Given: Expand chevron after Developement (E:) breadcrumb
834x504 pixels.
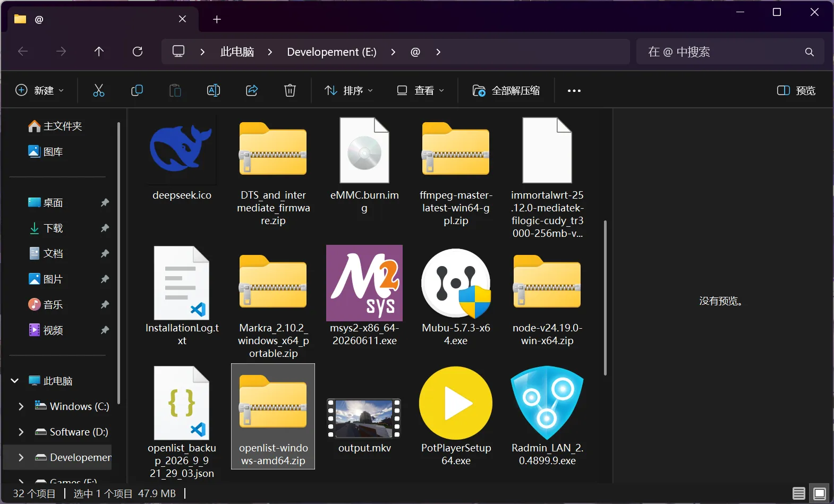Looking at the screenshot, I should 393,52.
